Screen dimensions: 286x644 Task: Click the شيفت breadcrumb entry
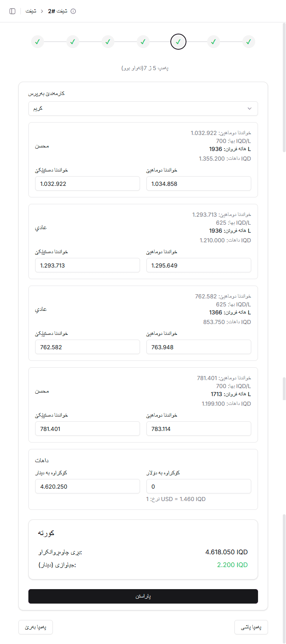pos(31,11)
